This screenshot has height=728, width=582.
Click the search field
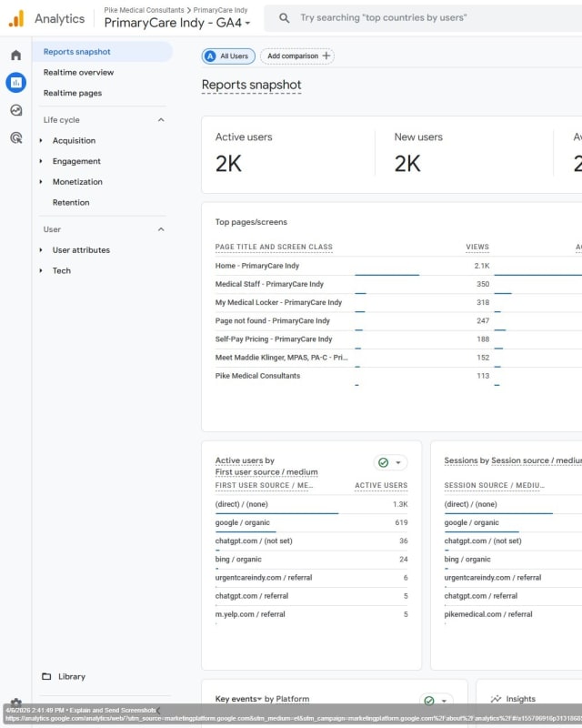click(x=422, y=18)
